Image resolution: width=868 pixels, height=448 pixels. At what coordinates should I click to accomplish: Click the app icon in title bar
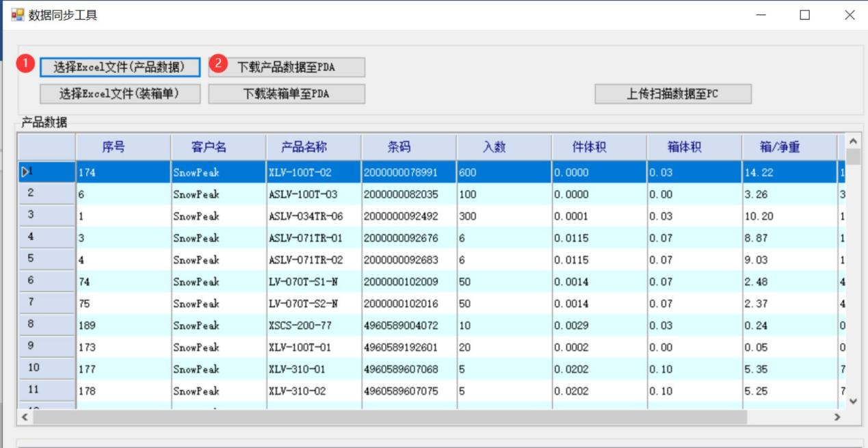17,14
